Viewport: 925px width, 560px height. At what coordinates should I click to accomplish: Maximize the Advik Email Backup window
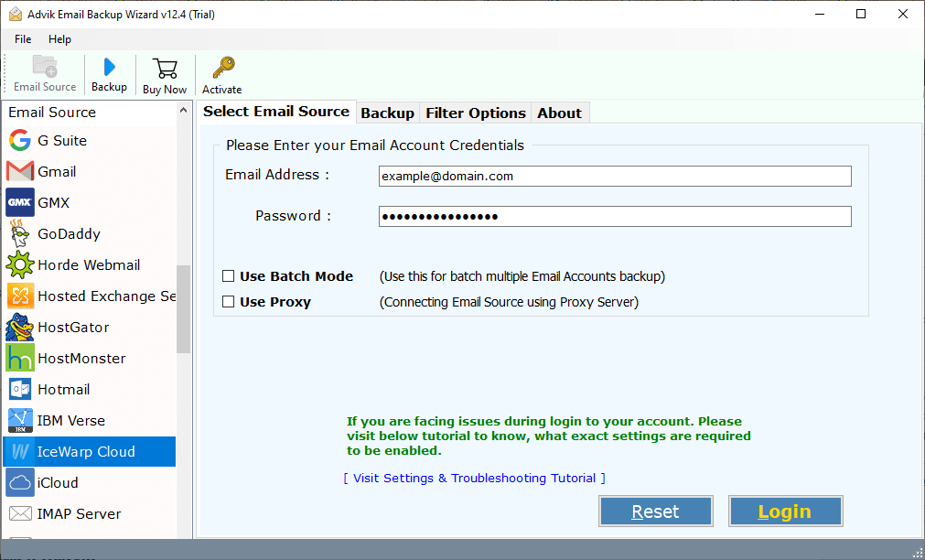[861, 14]
